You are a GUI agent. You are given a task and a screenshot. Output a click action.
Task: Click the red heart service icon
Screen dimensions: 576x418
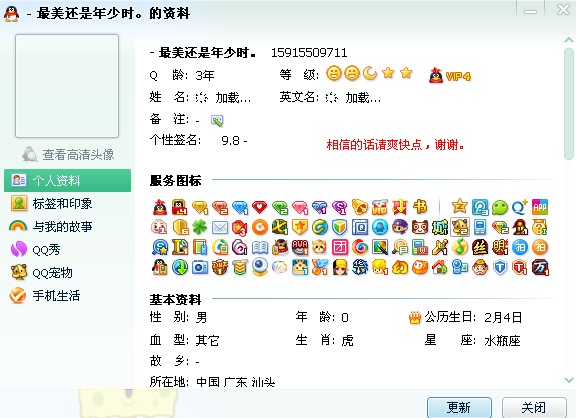(259, 207)
